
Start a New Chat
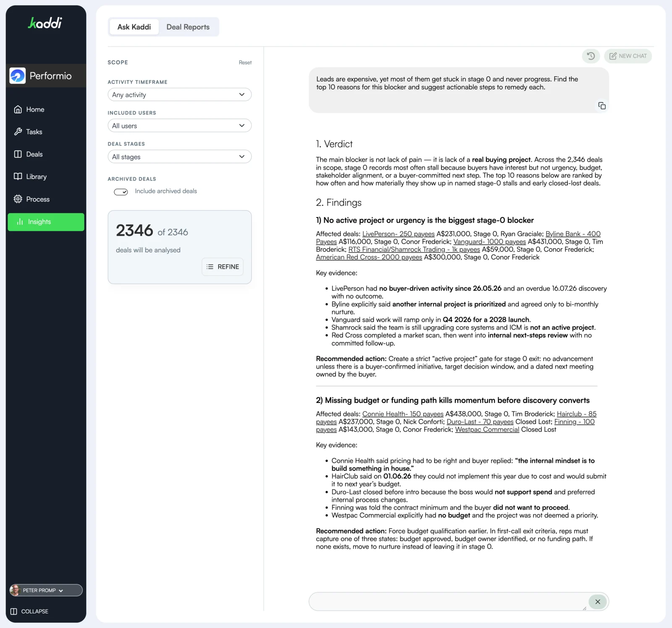pyautogui.click(x=628, y=56)
